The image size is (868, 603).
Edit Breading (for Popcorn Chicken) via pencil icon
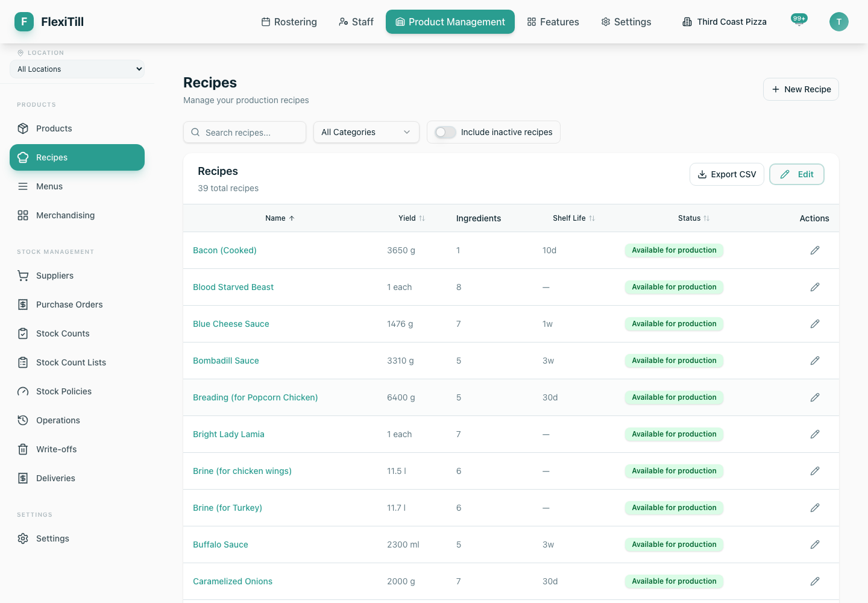(814, 397)
